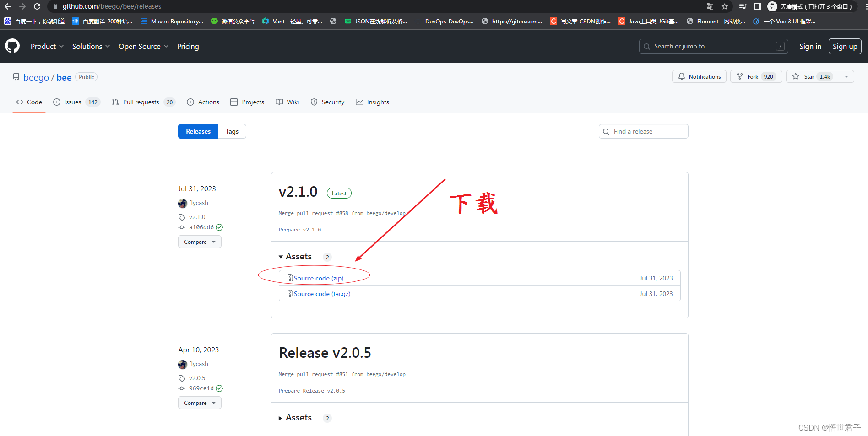Viewport: 868px width, 436px height.
Task: Open the Open Source menu
Action: 144,46
